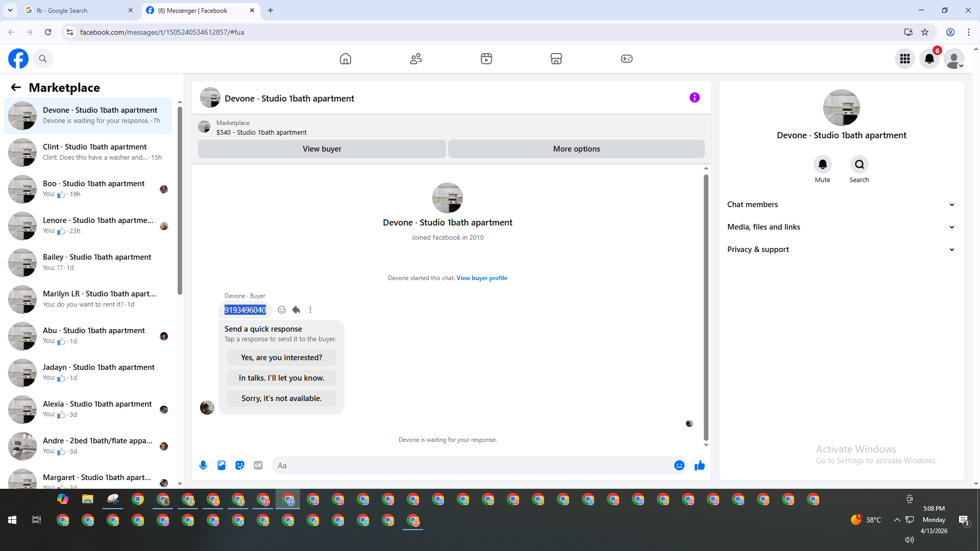The image size is (980, 551).
Task: Open File Explorer from the taskbar
Action: (88, 499)
